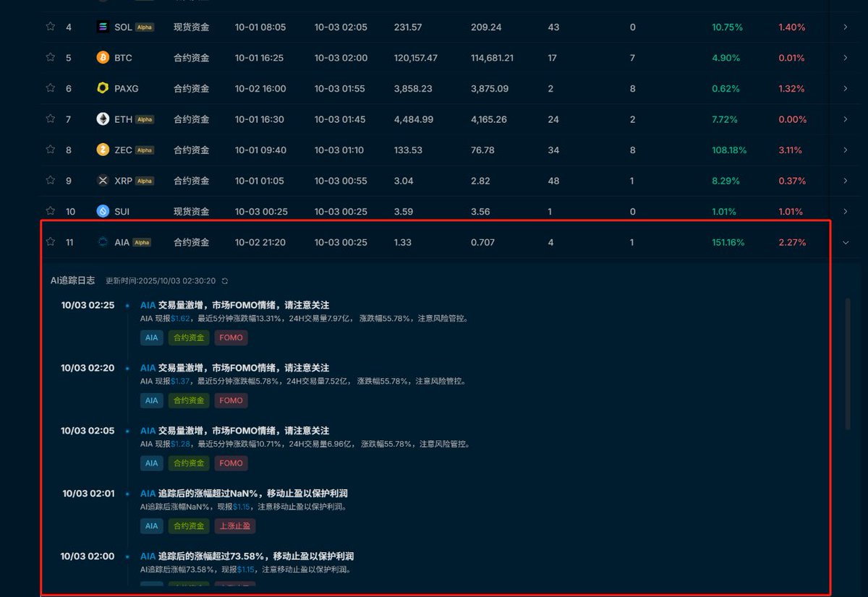Star the PAXG row as favorite
This screenshot has height=597, width=868.
click(x=50, y=88)
